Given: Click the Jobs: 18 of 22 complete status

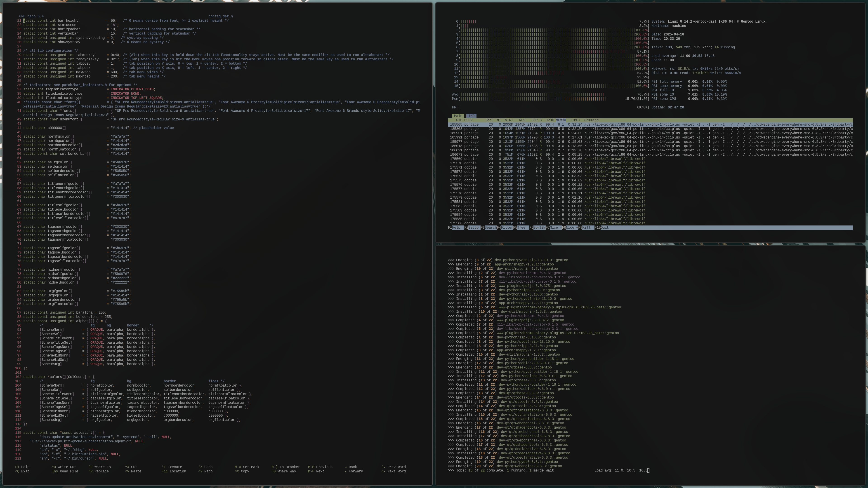Looking at the screenshot, I should pos(501,470).
